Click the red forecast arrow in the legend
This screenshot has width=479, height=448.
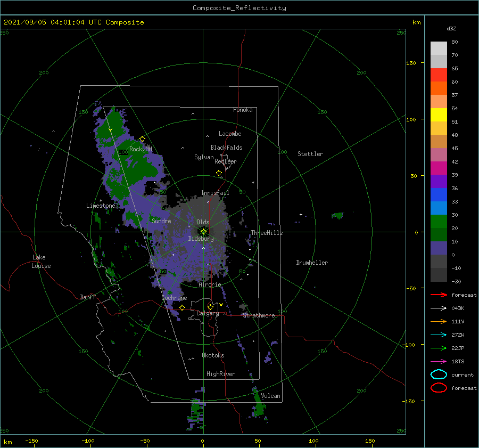pos(439,295)
